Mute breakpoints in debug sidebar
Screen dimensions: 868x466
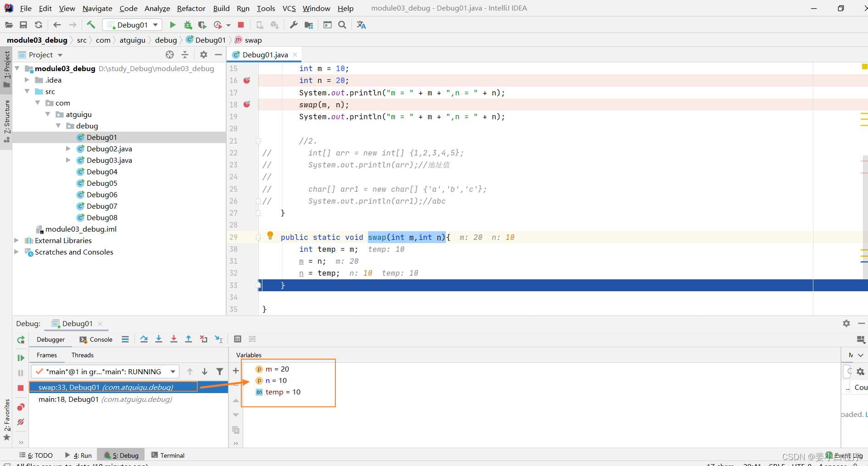point(21,422)
